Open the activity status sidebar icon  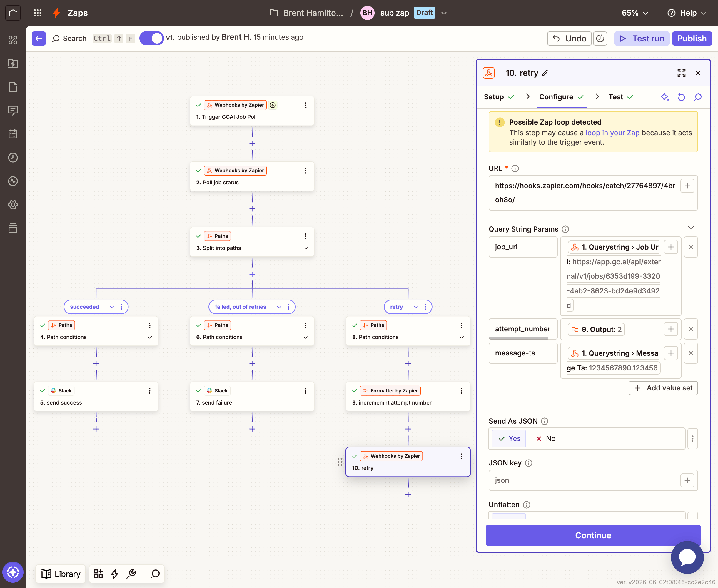point(13,181)
